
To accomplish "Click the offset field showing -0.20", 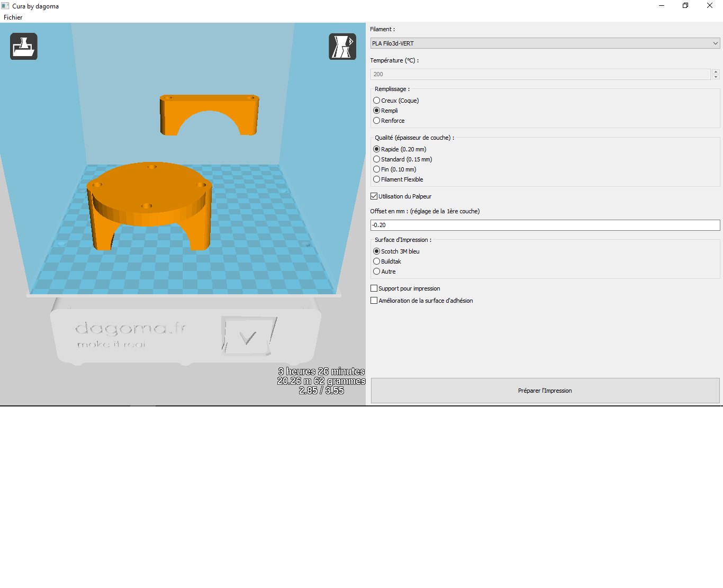I will (545, 225).
